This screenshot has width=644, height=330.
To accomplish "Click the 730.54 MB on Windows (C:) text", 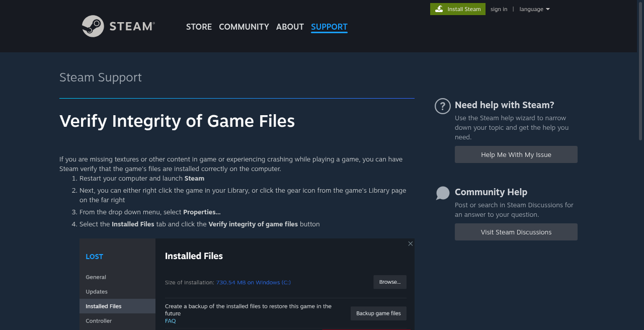I will point(254,283).
